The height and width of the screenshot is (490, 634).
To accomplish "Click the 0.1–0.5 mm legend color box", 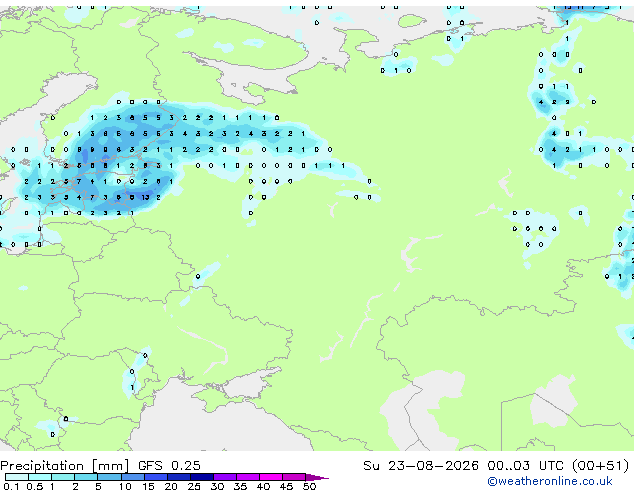I will click(17, 477).
